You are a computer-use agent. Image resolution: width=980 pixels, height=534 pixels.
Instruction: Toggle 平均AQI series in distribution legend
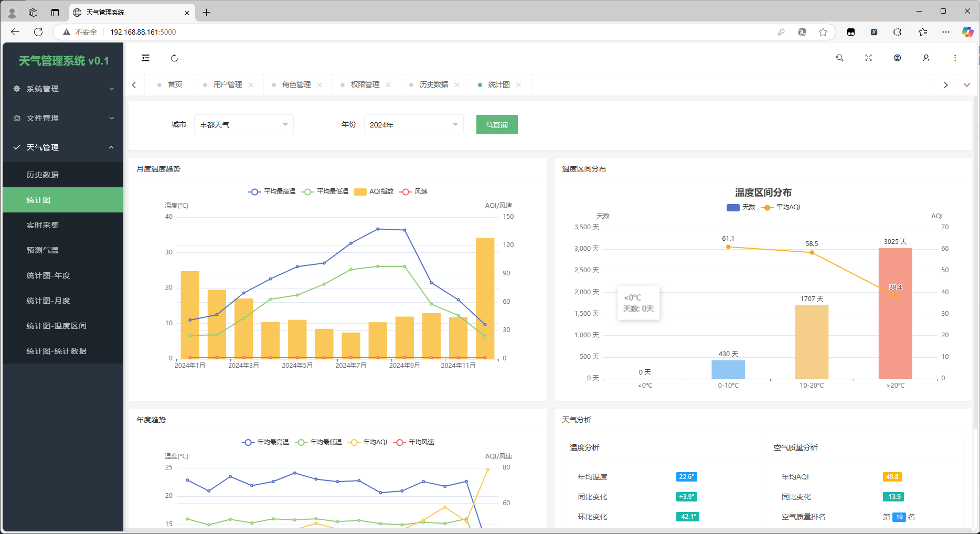pyautogui.click(x=781, y=207)
